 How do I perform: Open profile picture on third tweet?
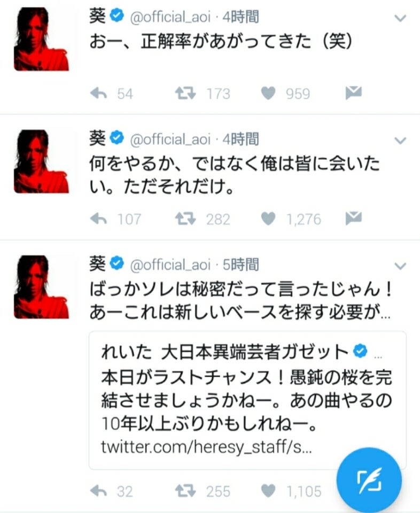click(41, 287)
